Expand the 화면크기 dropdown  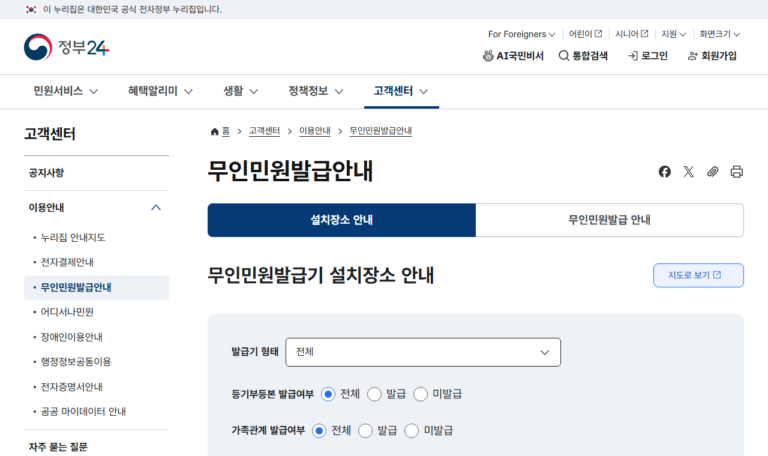(720, 34)
